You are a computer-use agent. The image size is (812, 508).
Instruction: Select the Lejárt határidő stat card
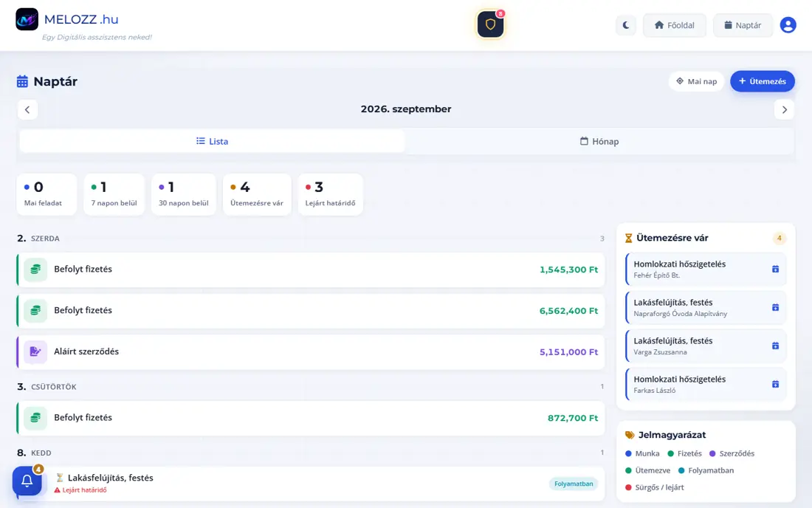331,194
